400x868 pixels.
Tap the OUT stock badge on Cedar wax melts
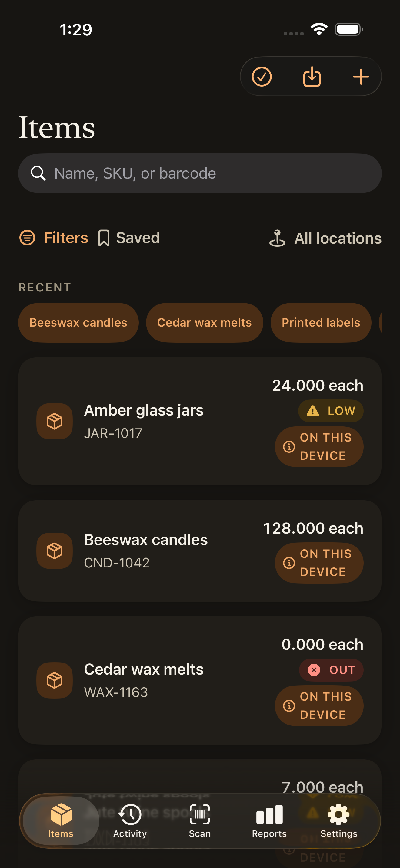[x=331, y=670]
